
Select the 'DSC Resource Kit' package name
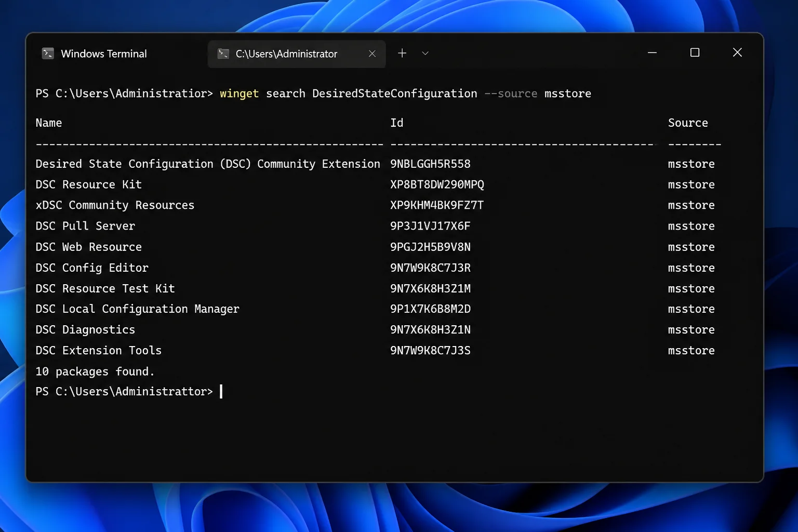[x=89, y=184]
